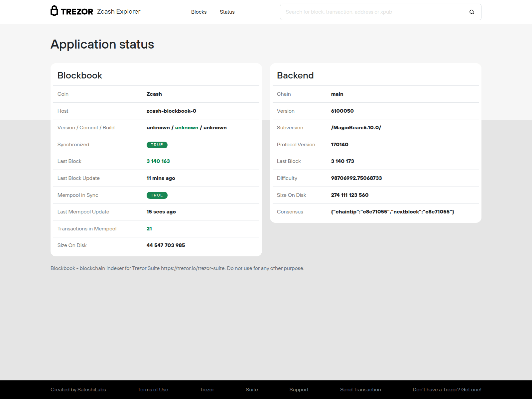Click Don't have a Trezor? Get one!

pos(447,390)
